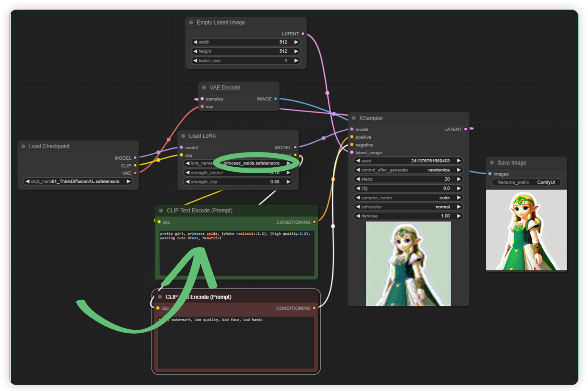Viewport: 588px width, 391px height.
Task: Click the cfg value 8.0
Action: 447,188
